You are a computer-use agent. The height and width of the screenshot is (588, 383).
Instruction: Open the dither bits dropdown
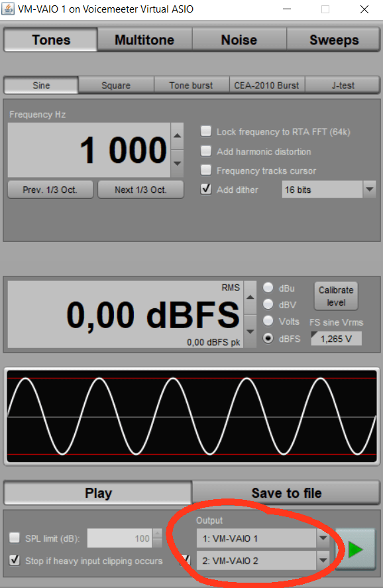370,190
